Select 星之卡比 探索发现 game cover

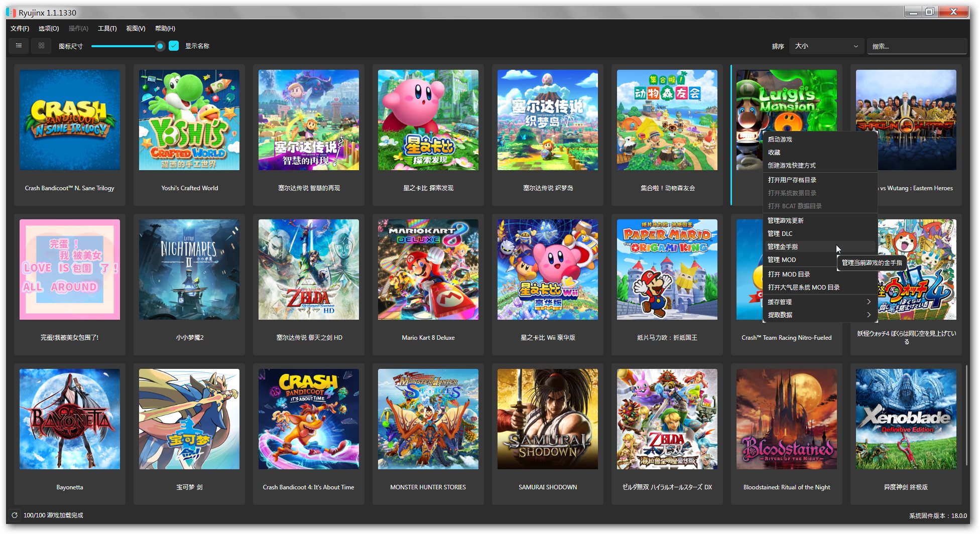428,120
